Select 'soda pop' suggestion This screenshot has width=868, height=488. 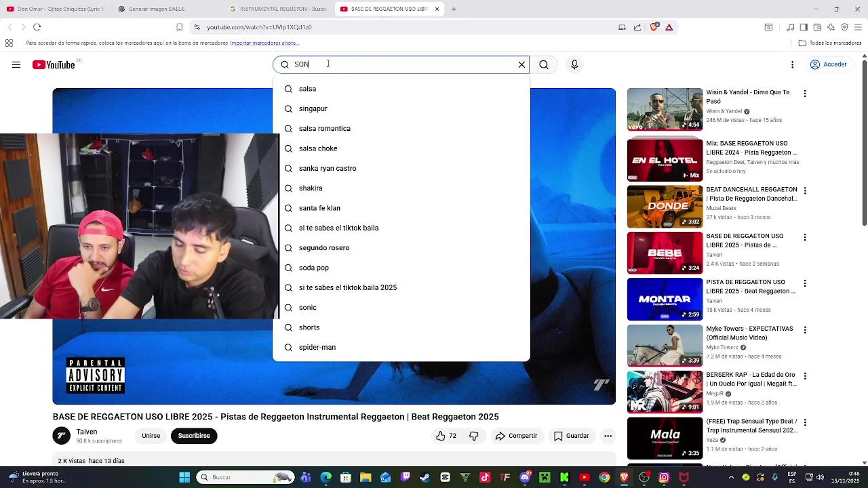pyautogui.click(x=401, y=268)
